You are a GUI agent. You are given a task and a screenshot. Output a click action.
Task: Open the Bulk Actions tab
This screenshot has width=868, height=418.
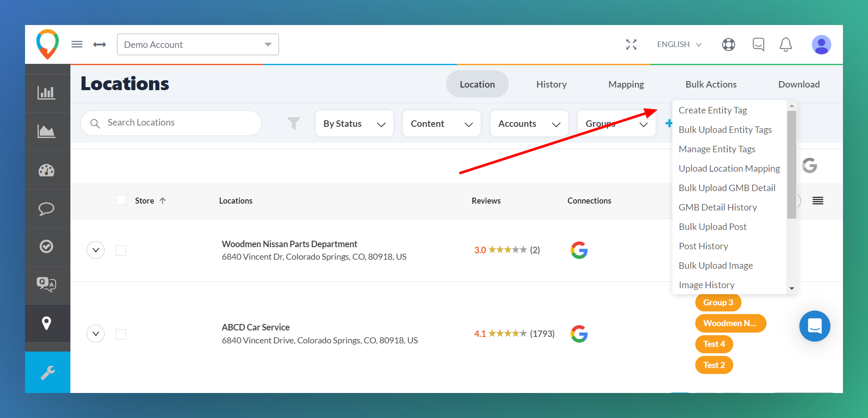tap(711, 84)
